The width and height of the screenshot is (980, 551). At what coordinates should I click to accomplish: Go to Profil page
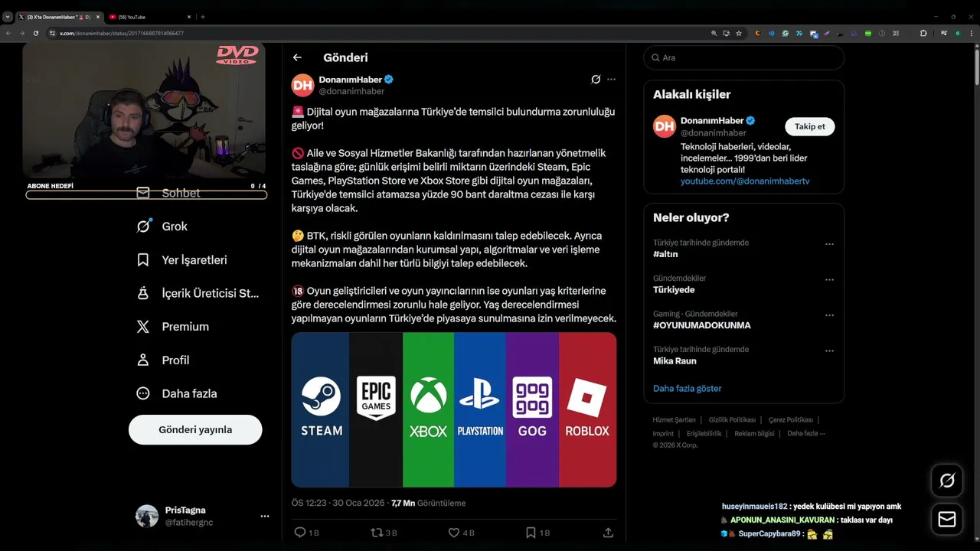pos(162,360)
